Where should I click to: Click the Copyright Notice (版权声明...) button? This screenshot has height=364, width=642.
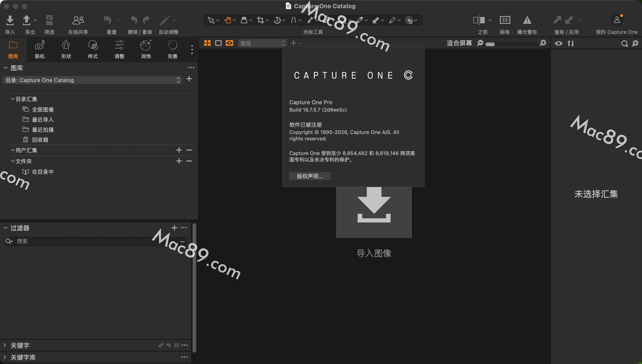pyautogui.click(x=310, y=176)
